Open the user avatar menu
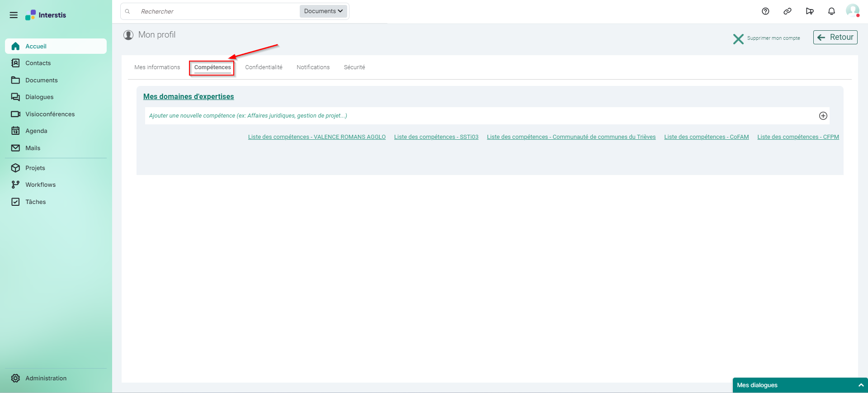The height and width of the screenshot is (393, 868). pos(853,11)
